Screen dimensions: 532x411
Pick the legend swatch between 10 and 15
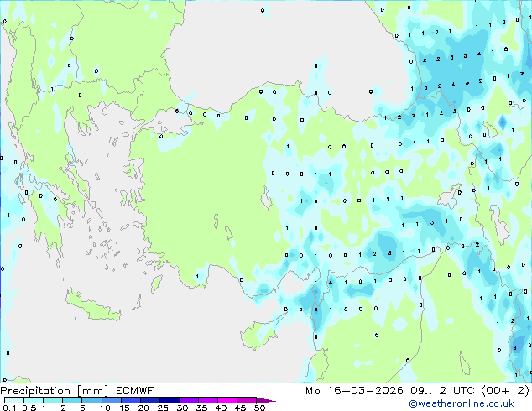pos(111,400)
